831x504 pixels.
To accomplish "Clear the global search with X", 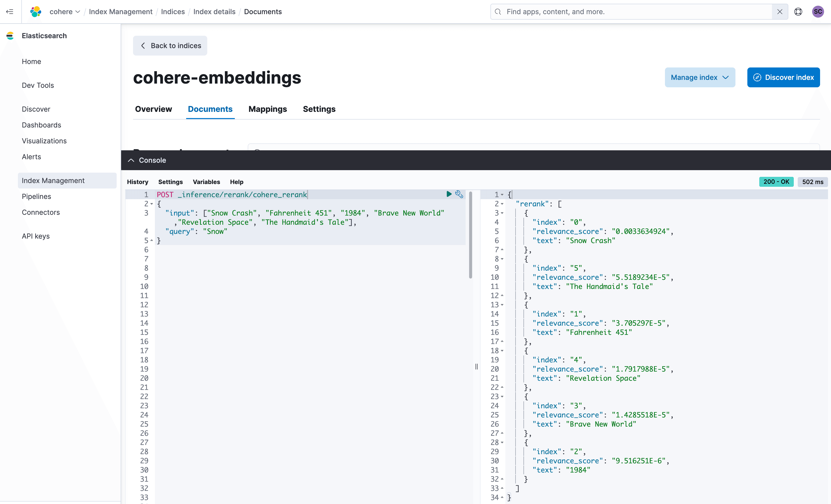I will 780,12.
